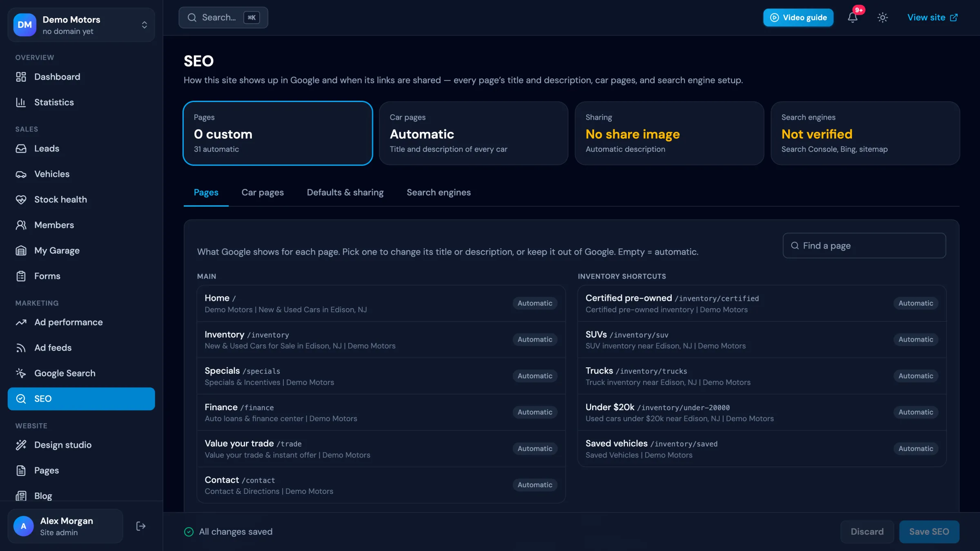Select the Under $20k shortcut row
This screenshot has width=980, height=551.
(762, 412)
